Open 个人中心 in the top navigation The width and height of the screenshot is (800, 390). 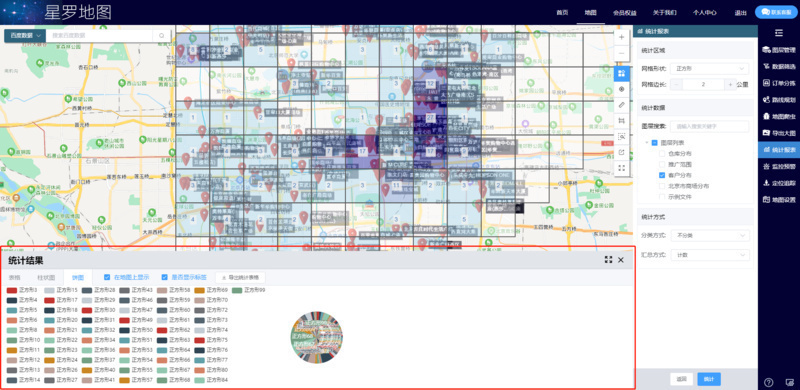click(705, 12)
